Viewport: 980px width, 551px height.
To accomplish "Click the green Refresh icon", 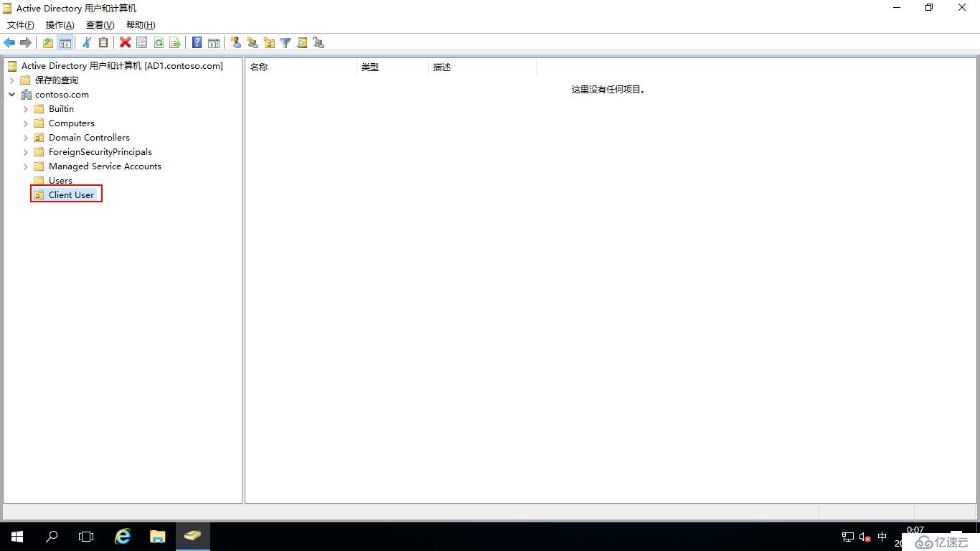I will coord(159,43).
